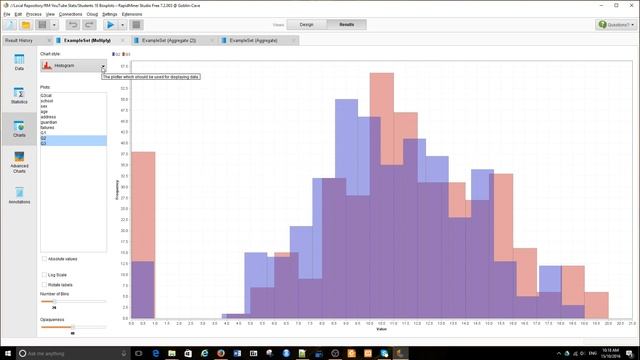Open the Statistics view in sidebar
Screen dimensions: 640x360
[19, 96]
